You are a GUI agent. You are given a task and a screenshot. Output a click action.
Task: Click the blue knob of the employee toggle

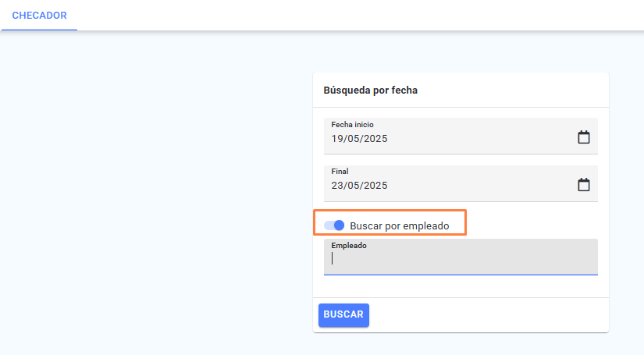pyautogui.click(x=339, y=225)
